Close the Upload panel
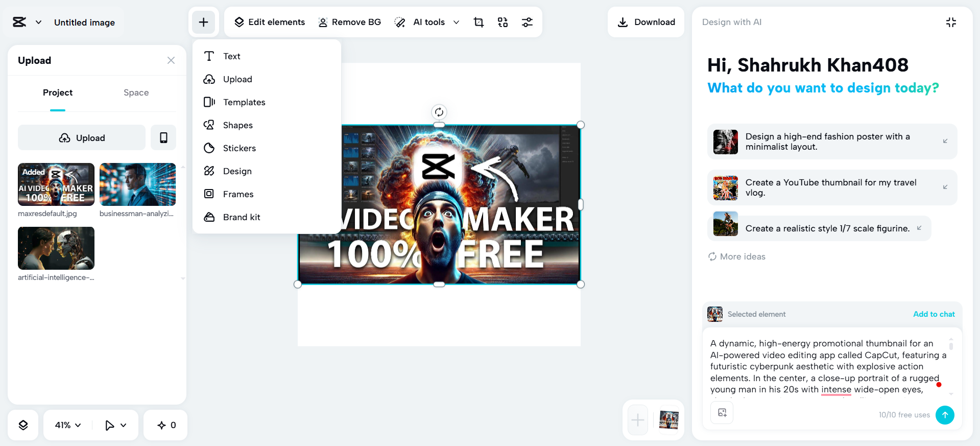This screenshot has width=980, height=446. click(171, 60)
